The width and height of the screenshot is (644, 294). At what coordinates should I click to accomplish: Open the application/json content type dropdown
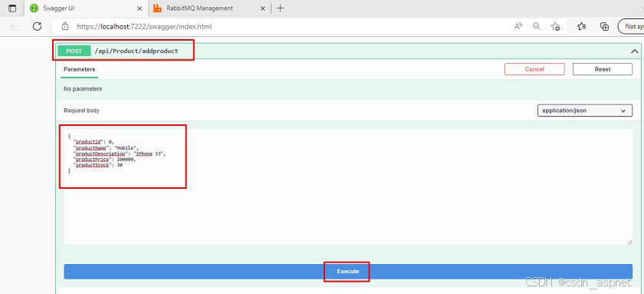(585, 111)
